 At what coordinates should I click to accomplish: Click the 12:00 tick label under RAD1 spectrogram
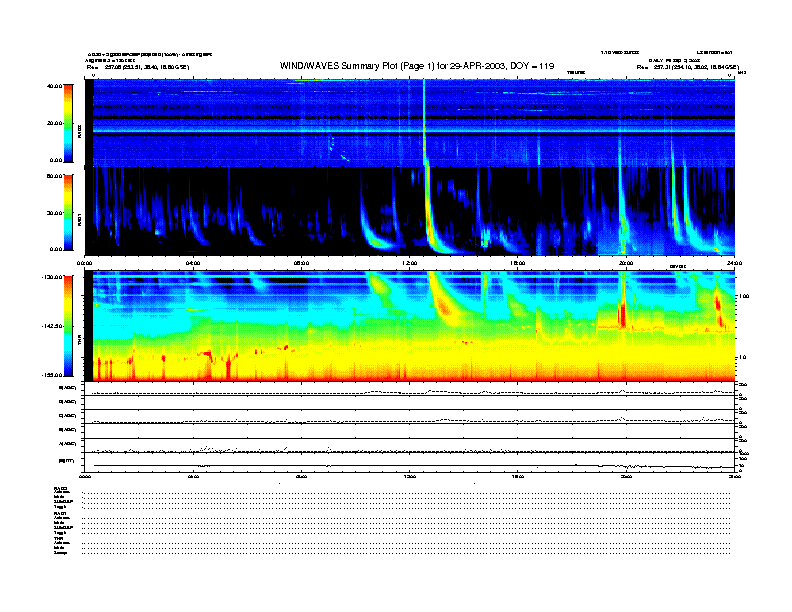410,263
